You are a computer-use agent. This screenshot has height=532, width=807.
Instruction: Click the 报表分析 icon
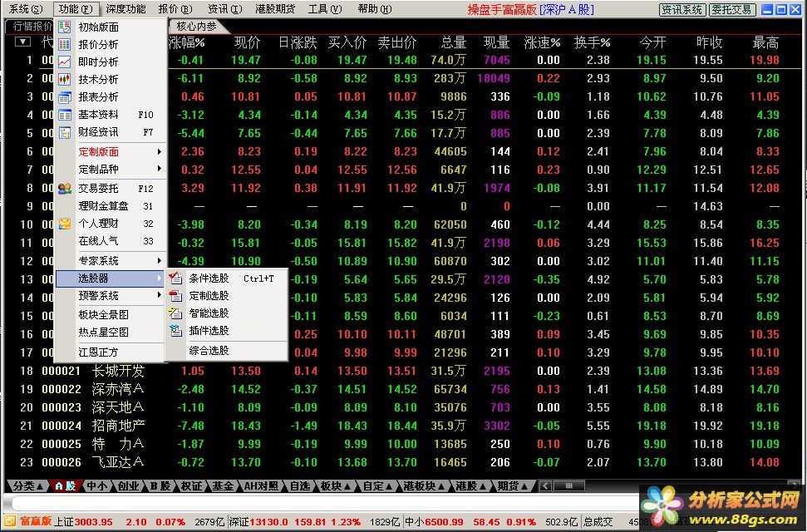tap(64, 96)
